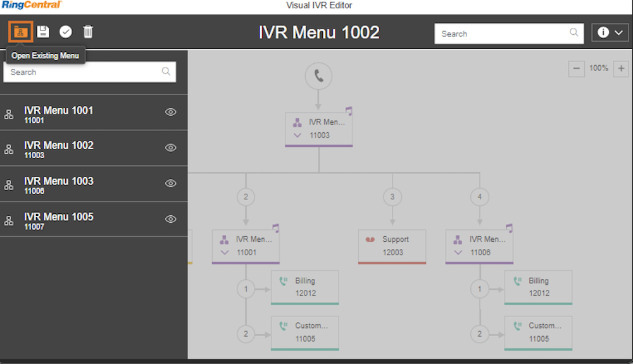Click the incoming call phone node

pyautogui.click(x=318, y=76)
